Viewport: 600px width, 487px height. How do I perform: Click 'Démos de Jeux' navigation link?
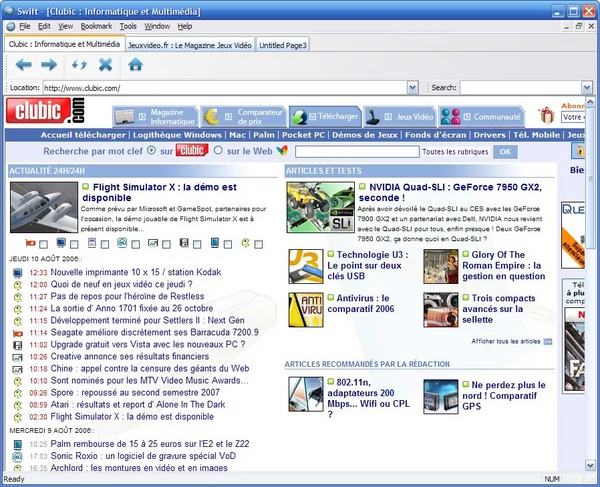click(x=365, y=135)
